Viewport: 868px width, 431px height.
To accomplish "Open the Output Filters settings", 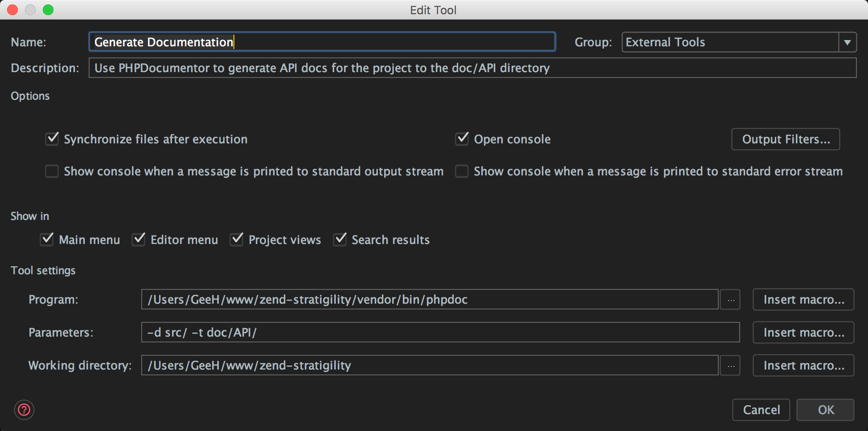I will click(x=786, y=139).
